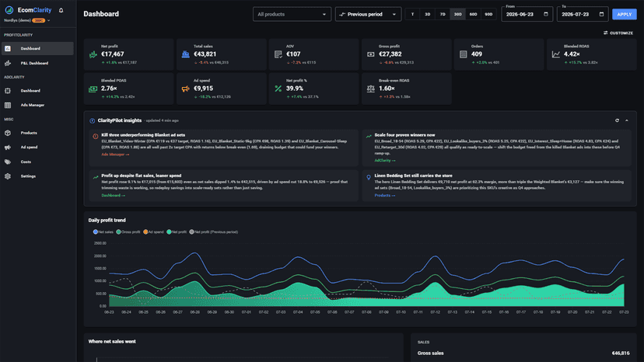This screenshot has width=644, height=362.
Task: Click the Ad spend card megaphone icon
Action: (x=186, y=89)
